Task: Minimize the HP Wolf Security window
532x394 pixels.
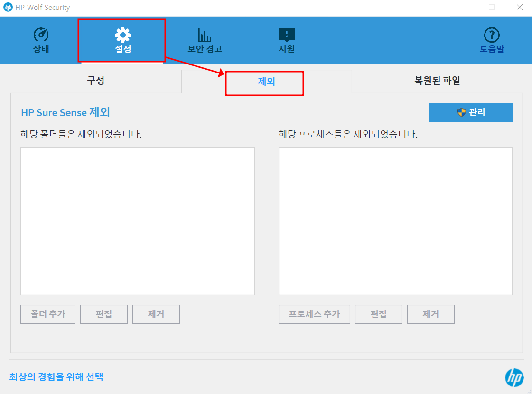Action: coord(464,7)
